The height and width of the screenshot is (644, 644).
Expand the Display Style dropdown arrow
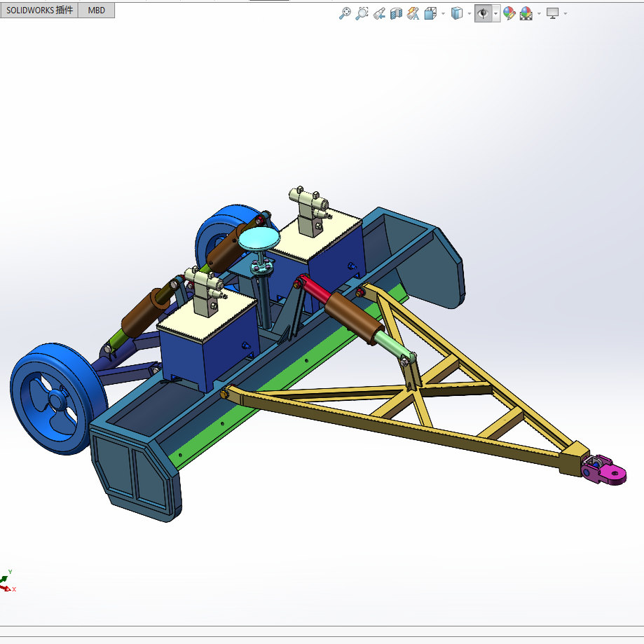click(470, 13)
